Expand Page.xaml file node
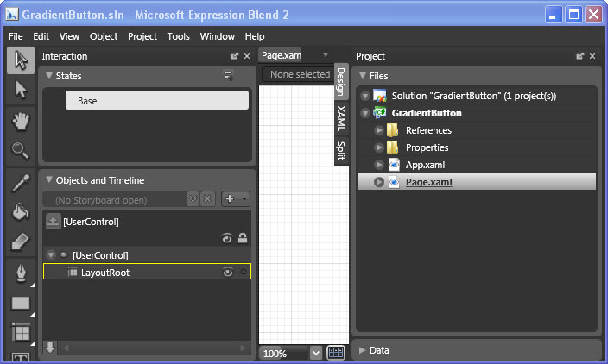Viewport: 608px width, 364px height. pos(379,182)
